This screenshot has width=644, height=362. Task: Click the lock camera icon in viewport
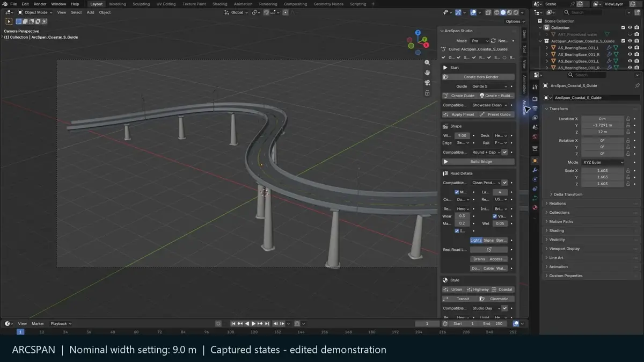click(427, 92)
